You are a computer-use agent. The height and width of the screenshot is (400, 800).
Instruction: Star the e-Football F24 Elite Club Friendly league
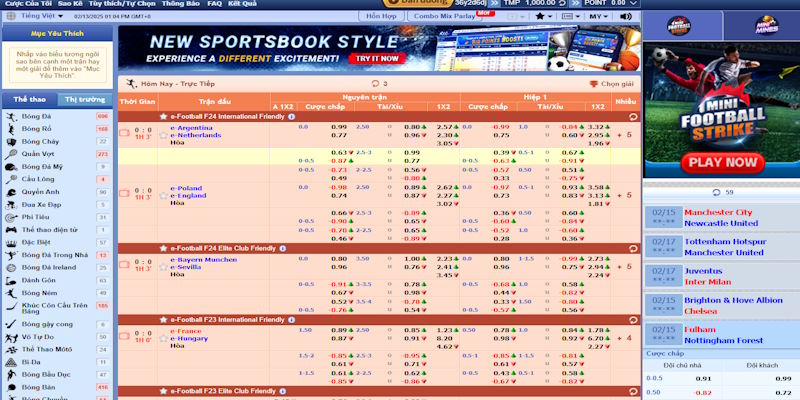pyautogui.click(x=164, y=248)
